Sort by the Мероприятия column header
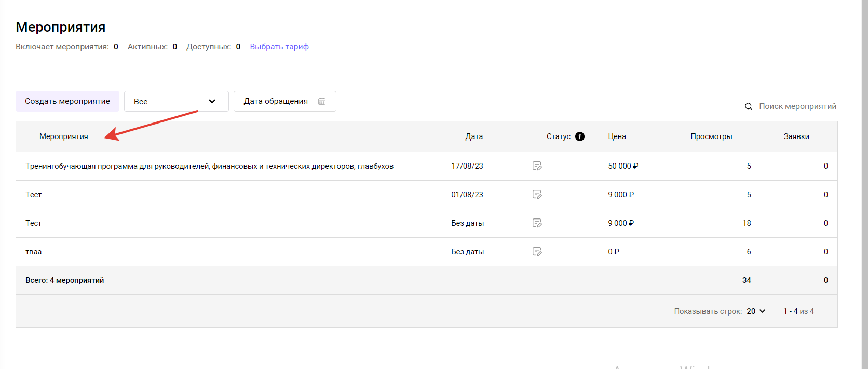 64,136
